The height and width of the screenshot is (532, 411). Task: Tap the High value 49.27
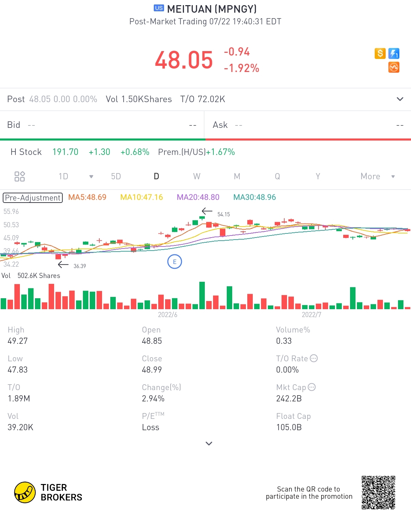(17, 341)
